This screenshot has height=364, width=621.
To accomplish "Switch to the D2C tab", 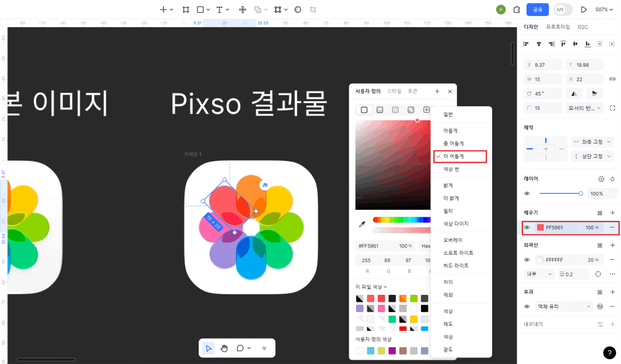I will pos(583,27).
